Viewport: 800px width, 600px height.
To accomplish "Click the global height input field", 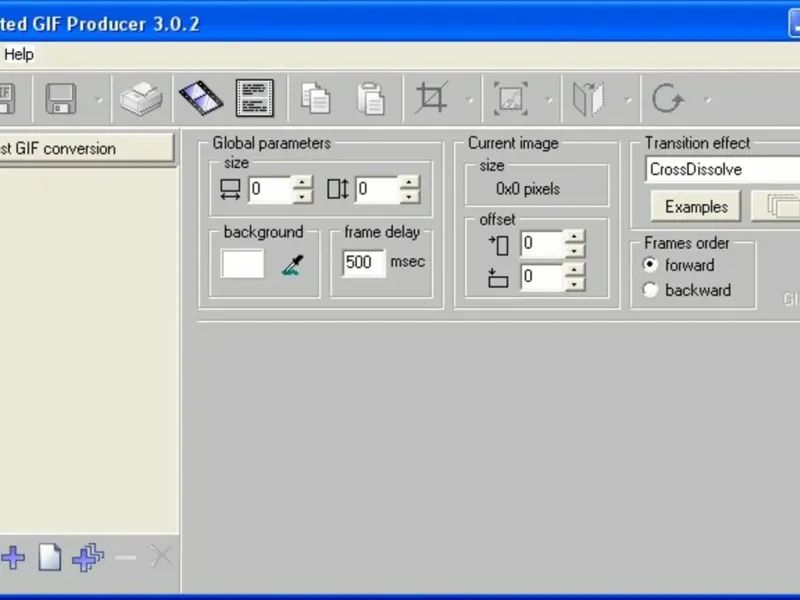I will 377,189.
